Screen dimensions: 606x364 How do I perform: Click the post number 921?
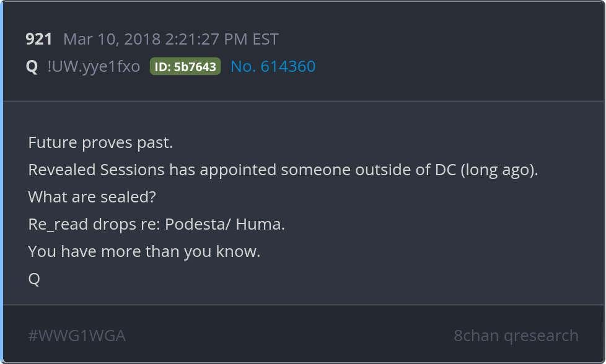pyautogui.click(x=39, y=40)
